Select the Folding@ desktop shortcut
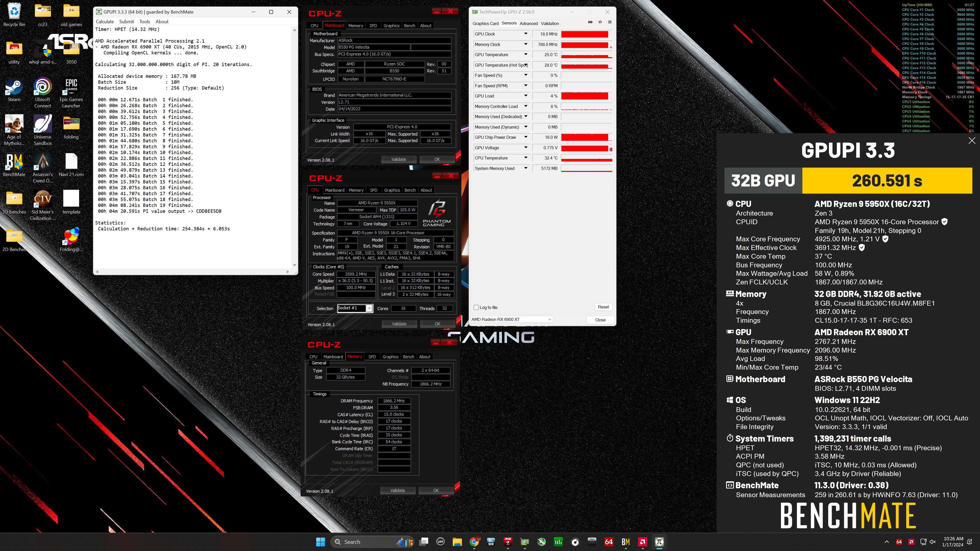Viewport: 980px width, 551px height. 71,240
